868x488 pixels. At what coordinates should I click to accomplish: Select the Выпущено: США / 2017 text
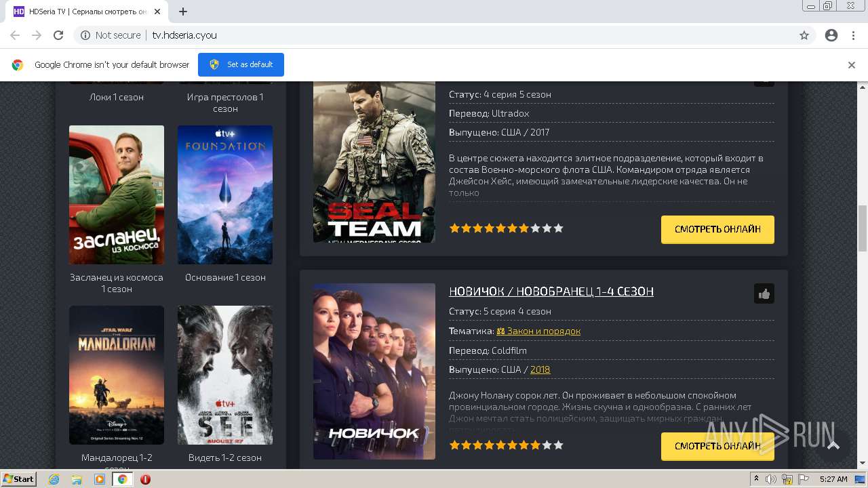(499, 132)
